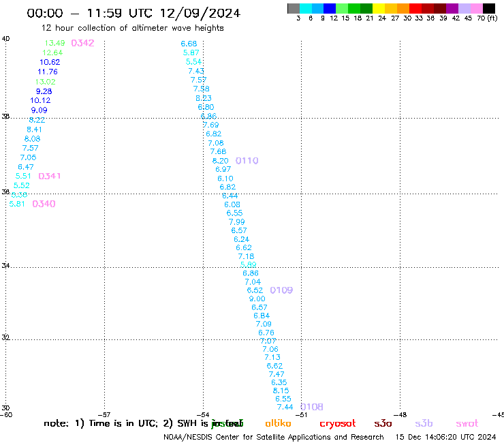Click the 6.24 wave height value
The width and height of the screenshot is (504, 443).
(241, 239)
